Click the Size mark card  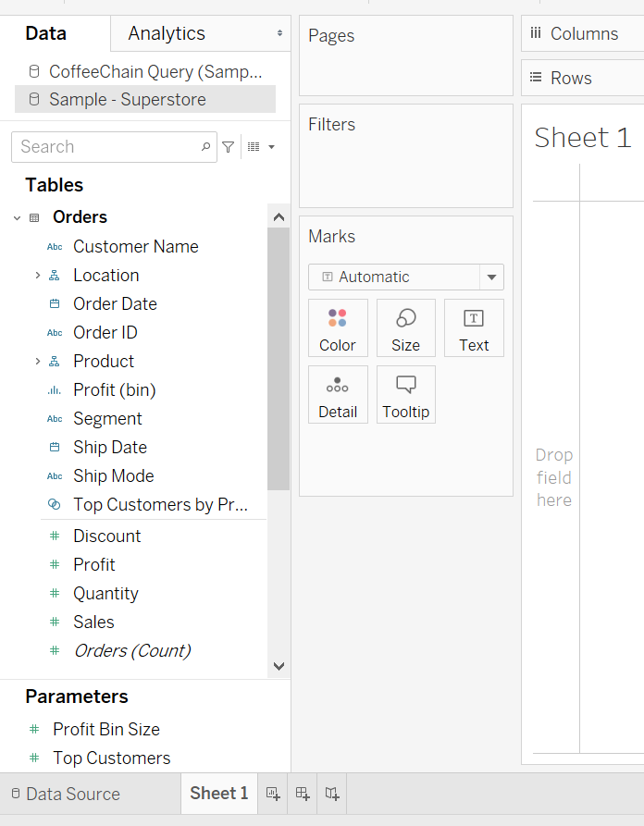[405, 327]
